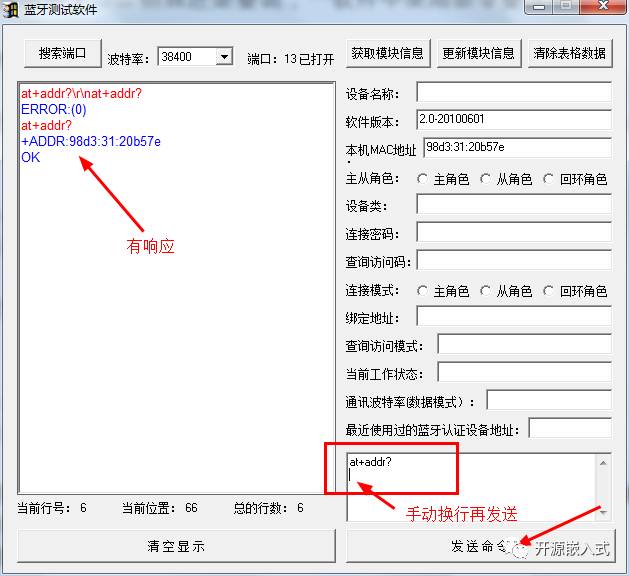The height and width of the screenshot is (576, 629).
Task: Click the first log line at+addr?\r\nat+addr?
Action: pyautogui.click(x=81, y=93)
